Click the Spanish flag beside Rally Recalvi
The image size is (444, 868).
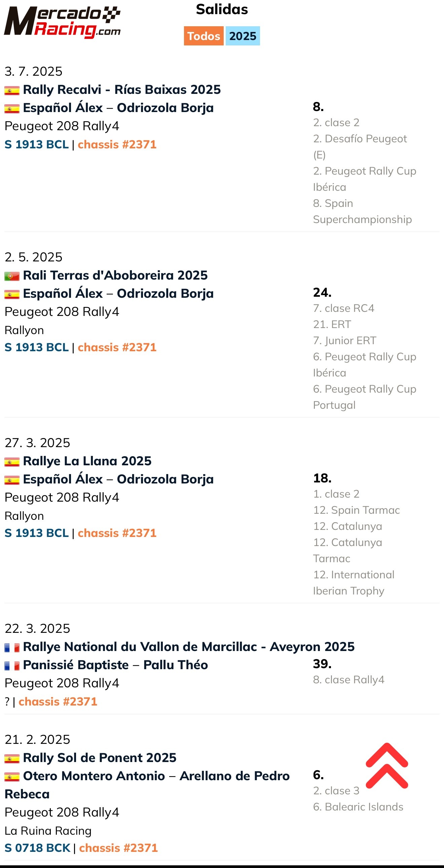tap(12, 90)
